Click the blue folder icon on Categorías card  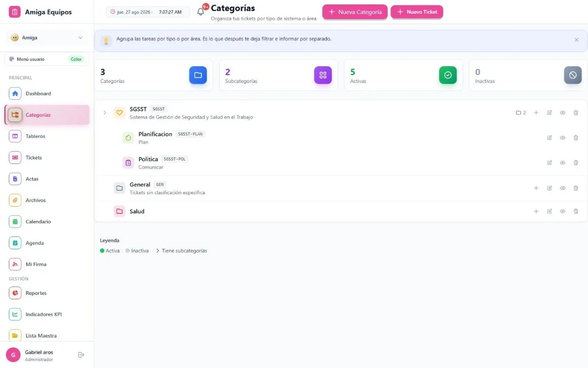198,75
